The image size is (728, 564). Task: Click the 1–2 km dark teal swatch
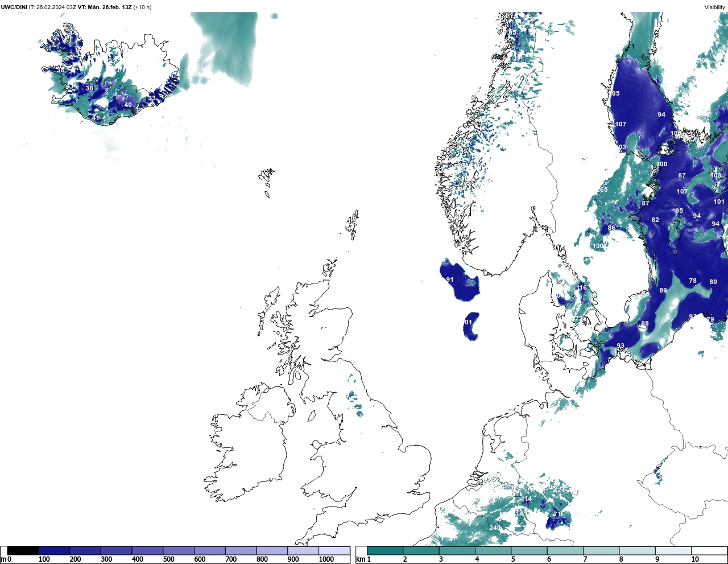pos(385,550)
